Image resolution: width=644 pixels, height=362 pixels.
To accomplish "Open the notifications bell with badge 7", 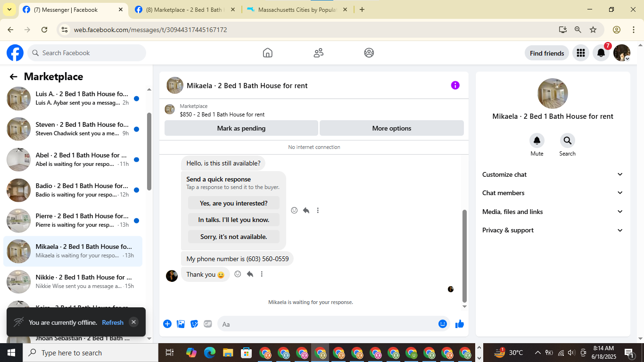I will click(x=601, y=53).
